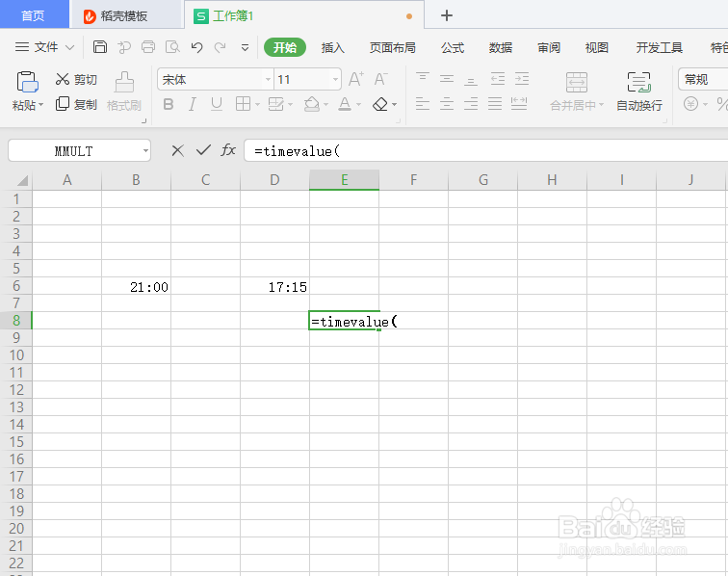Image resolution: width=728 pixels, height=576 pixels.
Task: Activate the Format Painter 格式刷
Action: [124, 92]
